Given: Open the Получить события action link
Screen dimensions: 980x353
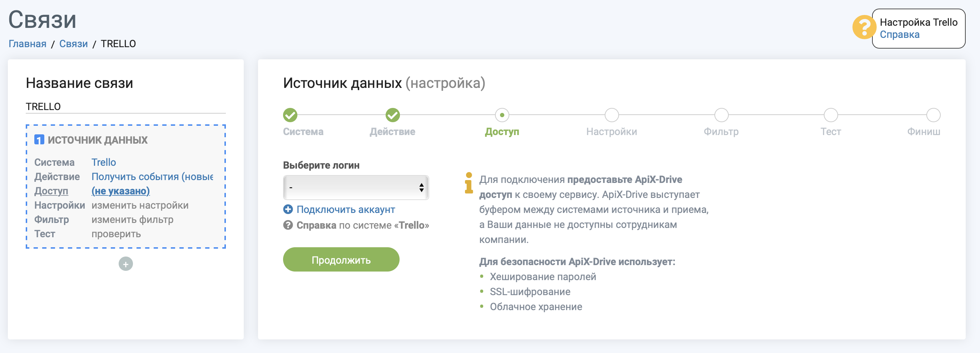Looking at the screenshot, I should tap(152, 176).
